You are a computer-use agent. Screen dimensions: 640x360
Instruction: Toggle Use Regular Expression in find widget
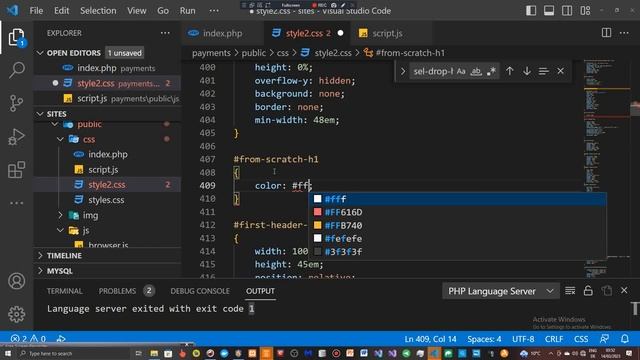491,71
